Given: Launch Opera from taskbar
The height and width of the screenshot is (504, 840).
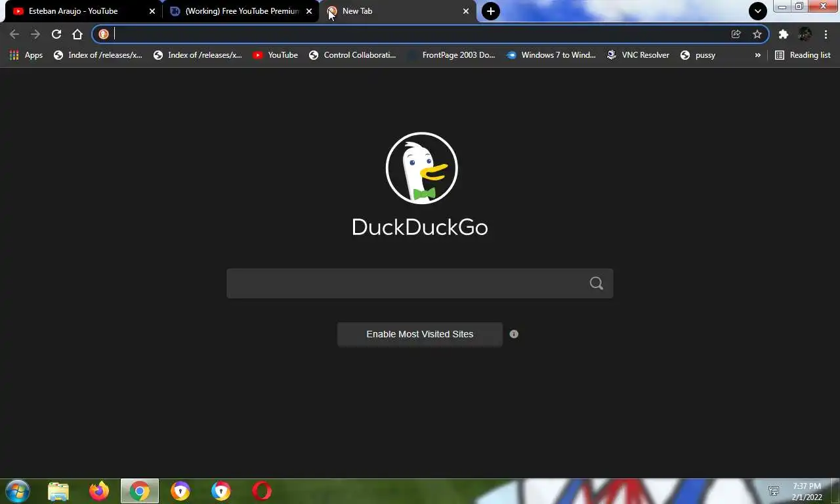Looking at the screenshot, I should [262, 491].
